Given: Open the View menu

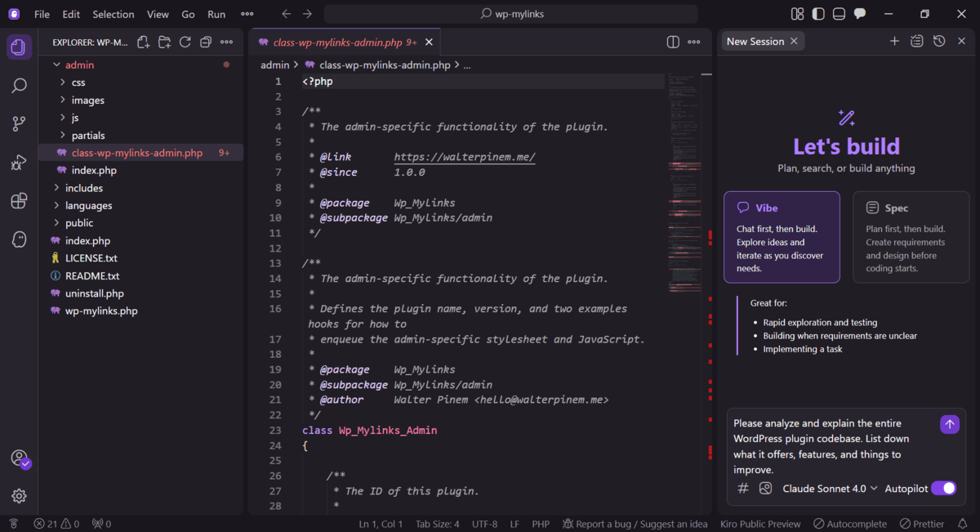Looking at the screenshot, I should [158, 14].
